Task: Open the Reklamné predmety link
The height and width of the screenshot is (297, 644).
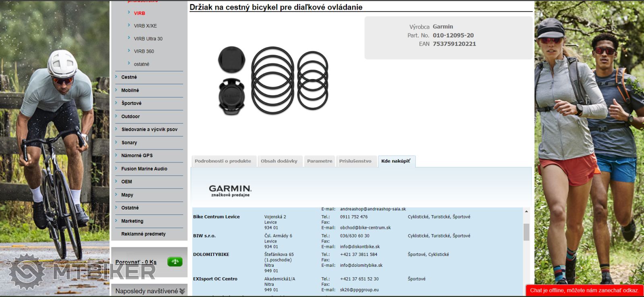Action: tap(143, 234)
